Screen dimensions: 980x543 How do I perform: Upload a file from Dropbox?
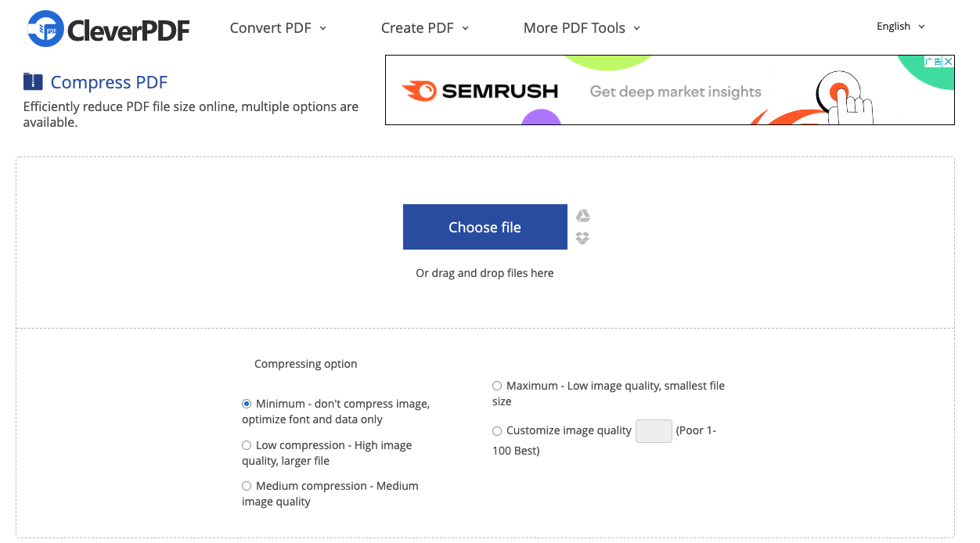coord(582,239)
